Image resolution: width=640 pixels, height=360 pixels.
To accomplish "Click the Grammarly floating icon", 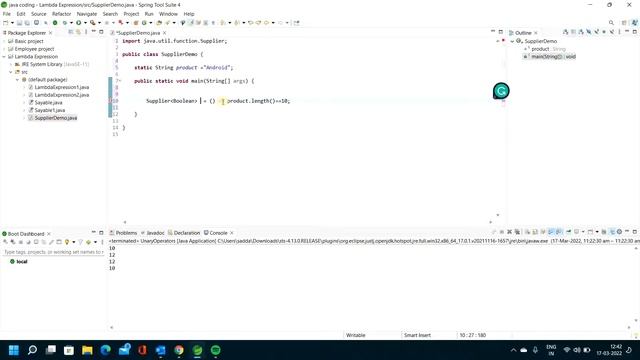I will point(501,91).
